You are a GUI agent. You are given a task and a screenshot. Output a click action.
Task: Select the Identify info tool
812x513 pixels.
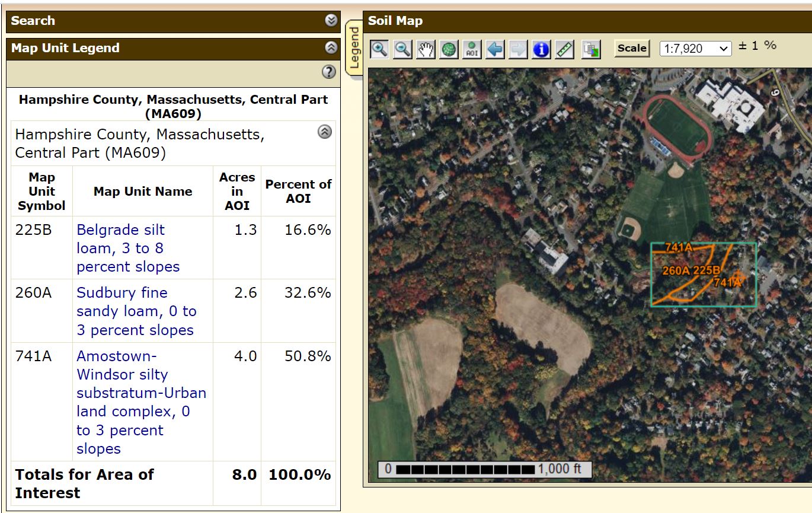click(x=541, y=49)
